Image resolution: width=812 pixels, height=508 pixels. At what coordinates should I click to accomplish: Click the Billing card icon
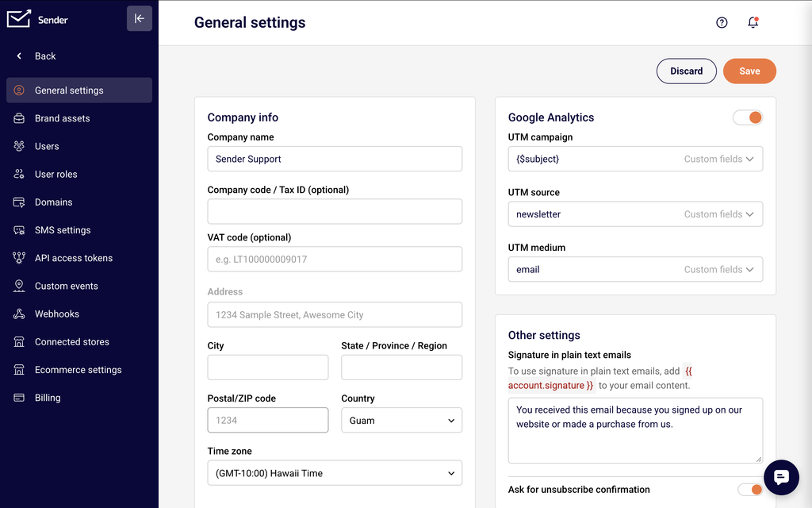19,398
